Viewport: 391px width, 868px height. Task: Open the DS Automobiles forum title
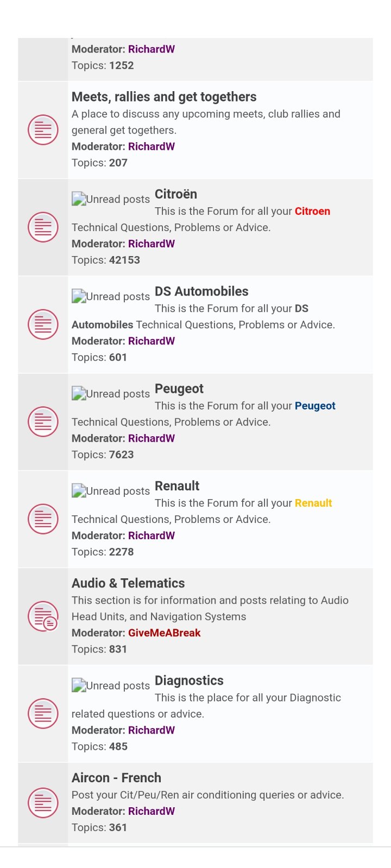click(201, 291)
